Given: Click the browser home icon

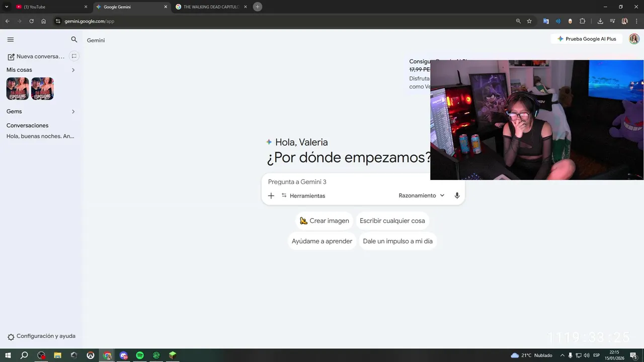Looking at the screenshot, I should click(x=43, y=21).
